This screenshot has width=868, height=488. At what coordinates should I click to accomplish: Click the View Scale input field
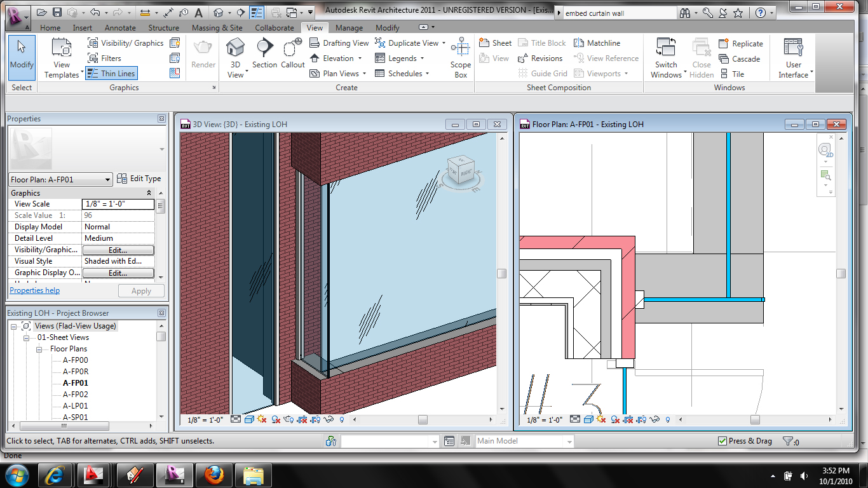(x=118, y=204)
